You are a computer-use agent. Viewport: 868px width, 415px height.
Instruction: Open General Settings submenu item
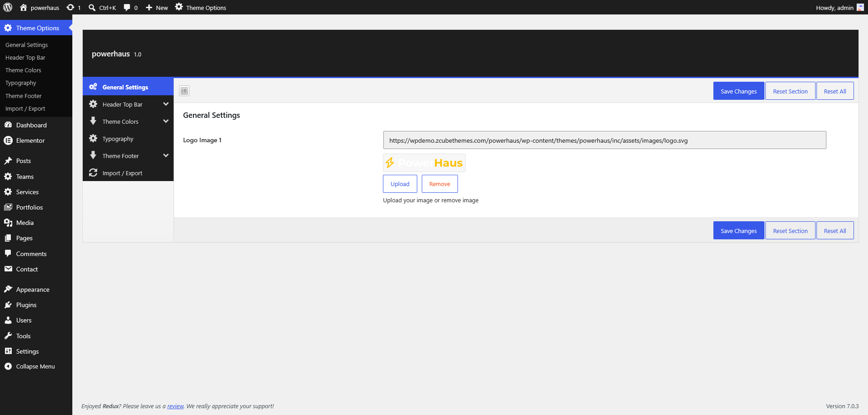tap(27, 45)
